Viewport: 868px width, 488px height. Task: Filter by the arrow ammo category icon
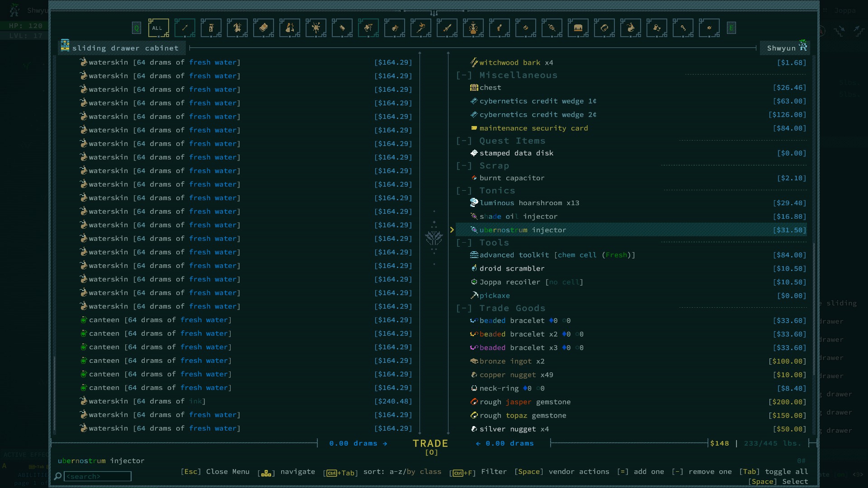pyautogui.click(x=185, y=28)
